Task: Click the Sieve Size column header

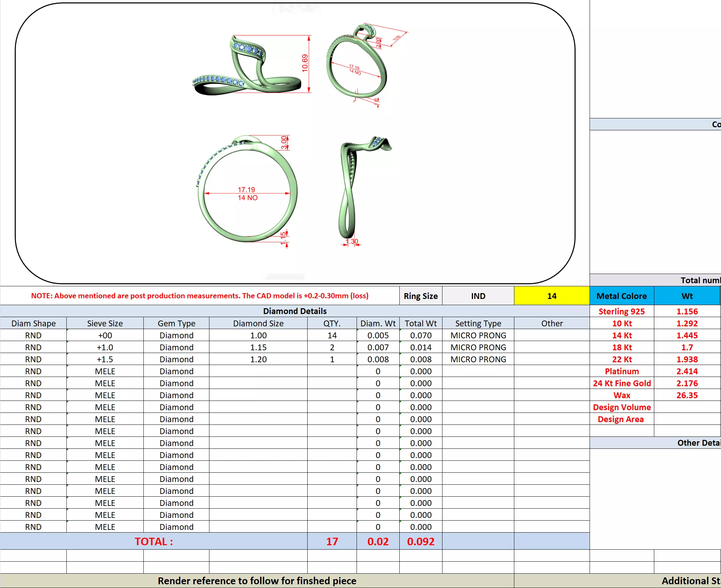Action: [105, 323]
